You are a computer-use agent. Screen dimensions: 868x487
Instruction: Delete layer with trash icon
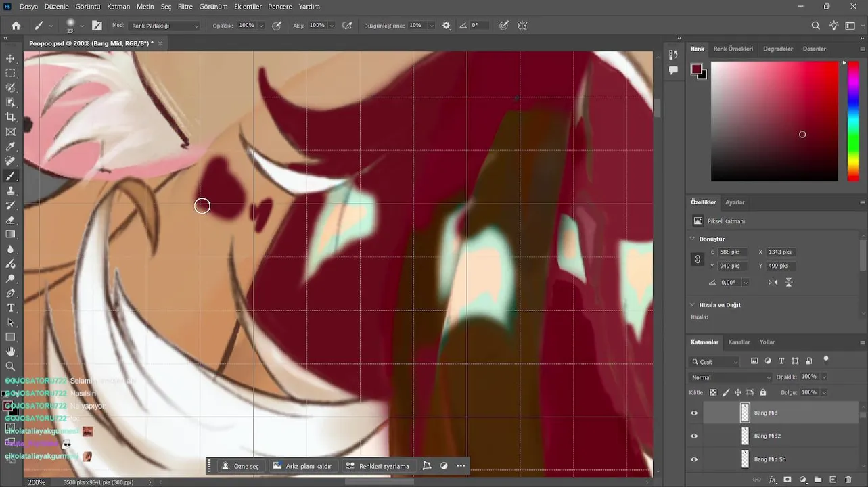pyautogui.click(x=848, y=480)
